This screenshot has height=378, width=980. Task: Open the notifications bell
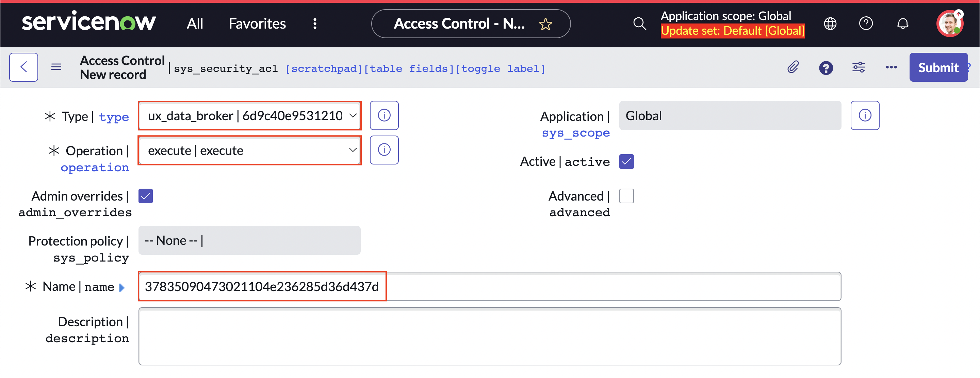(903, 23)
